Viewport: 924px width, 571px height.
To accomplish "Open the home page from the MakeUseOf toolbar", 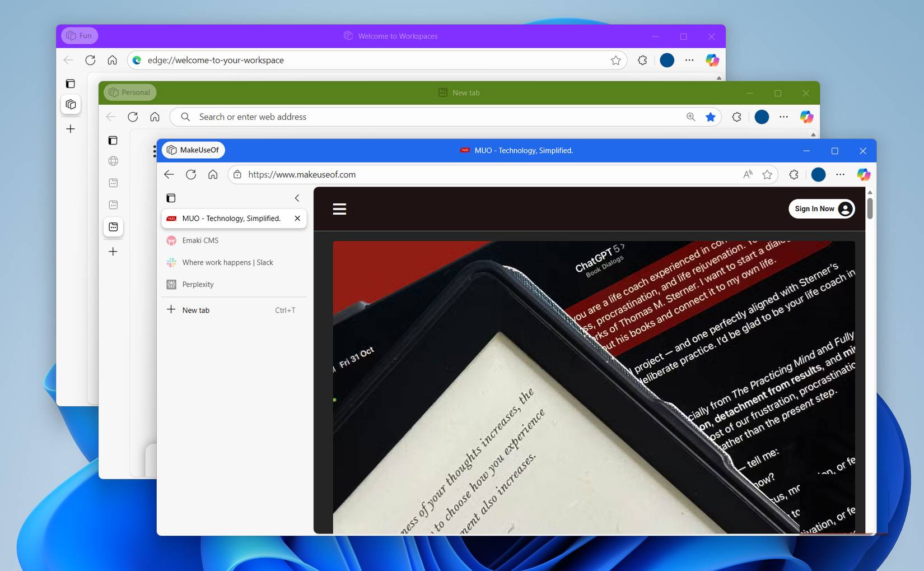I will [213, 174].
